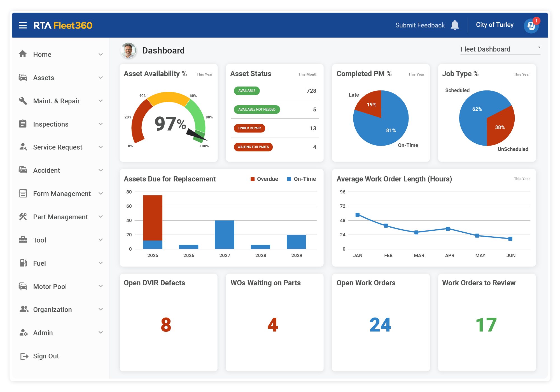Select the Service Request menu item

click(57, 147)
